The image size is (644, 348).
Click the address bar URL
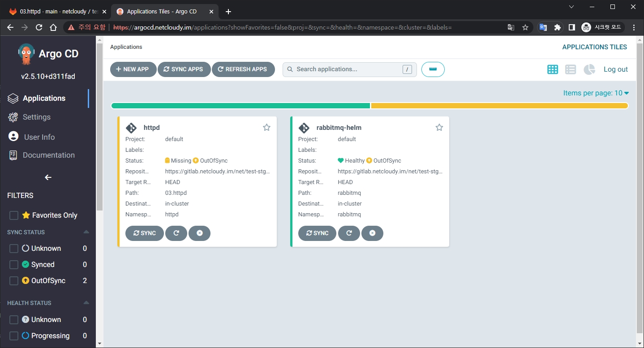[x=282, y=27]
